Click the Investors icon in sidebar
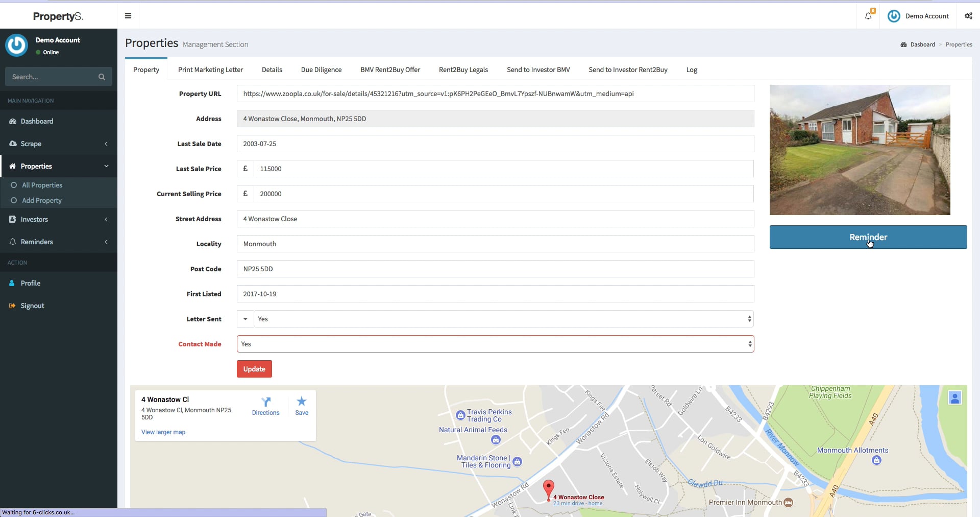Image resolution: width=980 pixels, height=517 pixels. [13, 219]
